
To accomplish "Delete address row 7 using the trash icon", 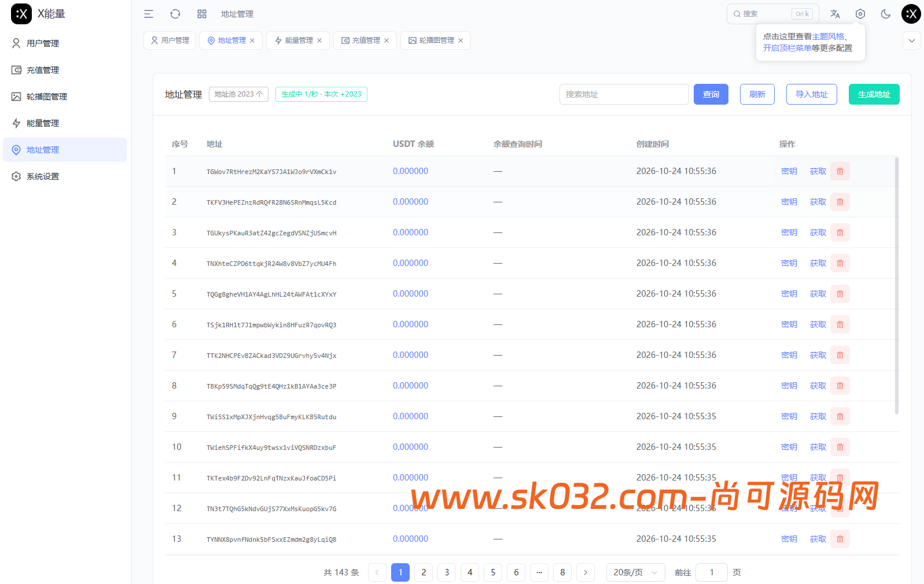I will (840, 355).
